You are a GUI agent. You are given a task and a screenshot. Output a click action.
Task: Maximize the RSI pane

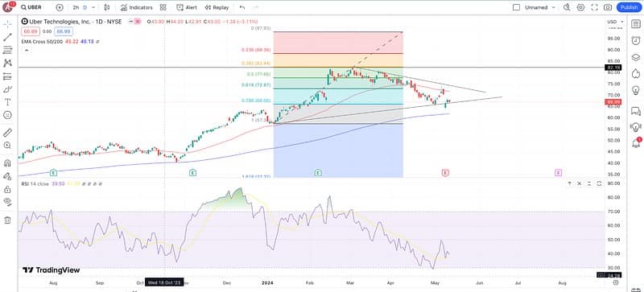(x=599, y=183)
